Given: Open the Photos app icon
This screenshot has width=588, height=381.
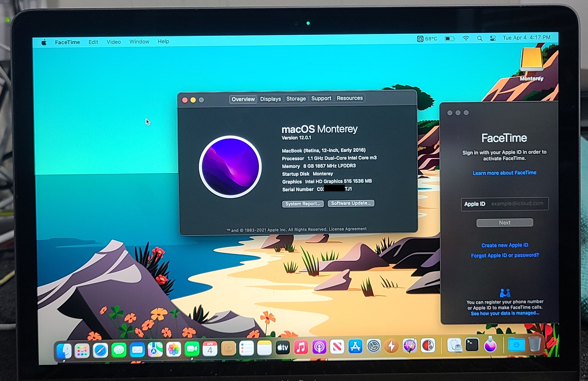Looking at the screenshot, I should coord(174,350).
